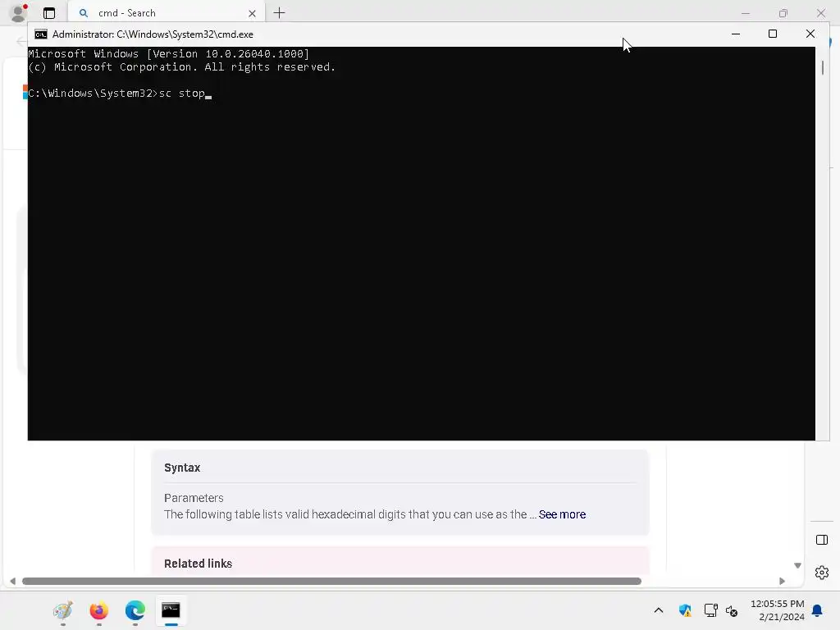This screenshot has width=840, height=630.
Task: Open a new tab in Edge
Action: tap(279, 13)
